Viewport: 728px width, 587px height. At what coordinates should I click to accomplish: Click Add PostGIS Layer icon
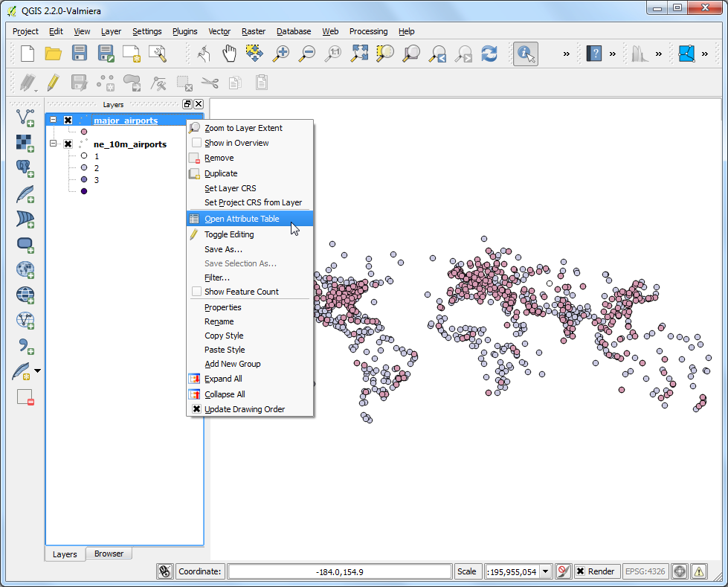(x=25, y=168)
